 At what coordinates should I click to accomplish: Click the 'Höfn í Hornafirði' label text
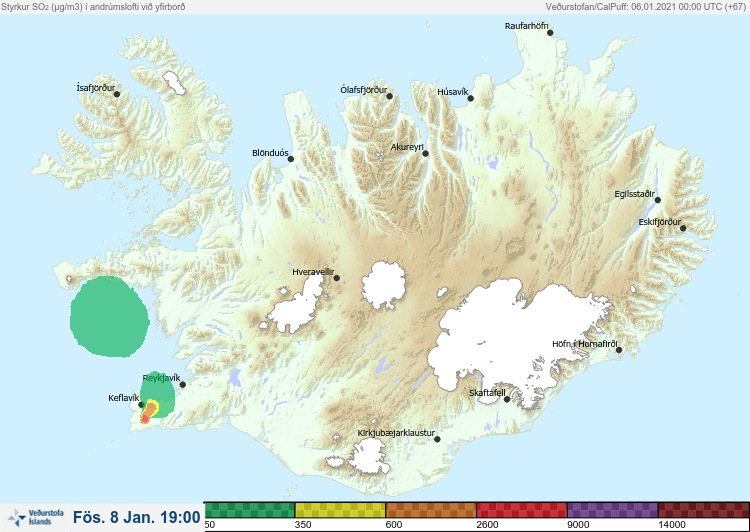[585, 344]
